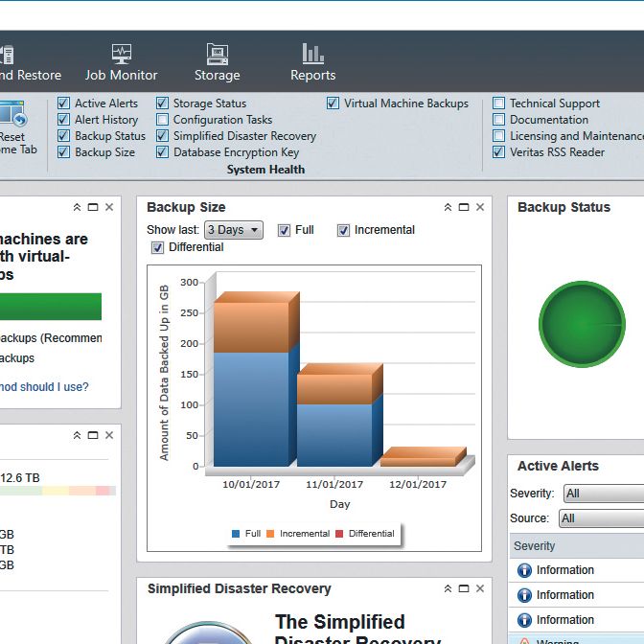Toggle Virtual Machine Backups checkbox
The width and height of the screenshot is (644, 644).
(x=333, y=103)
